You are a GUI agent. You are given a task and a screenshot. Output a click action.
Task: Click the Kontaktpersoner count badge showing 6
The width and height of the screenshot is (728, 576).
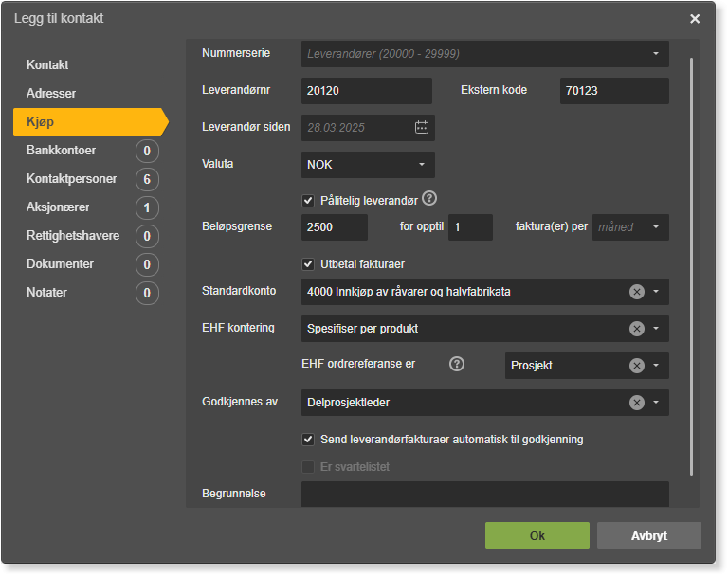click(x=147, y=179)
